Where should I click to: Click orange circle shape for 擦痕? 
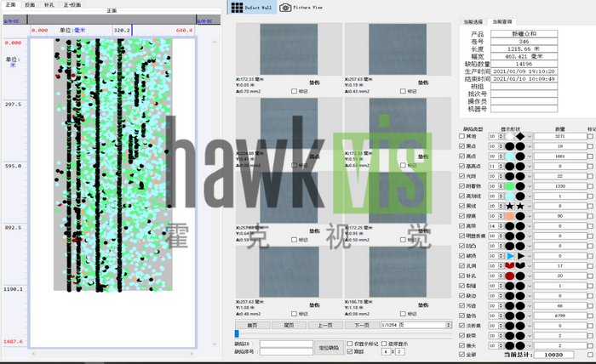click(510, 216)
